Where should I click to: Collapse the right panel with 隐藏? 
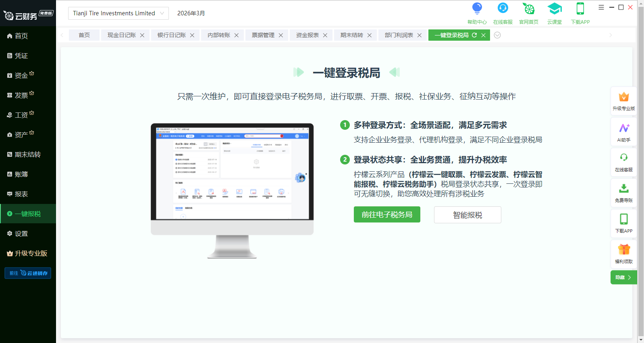623,277
